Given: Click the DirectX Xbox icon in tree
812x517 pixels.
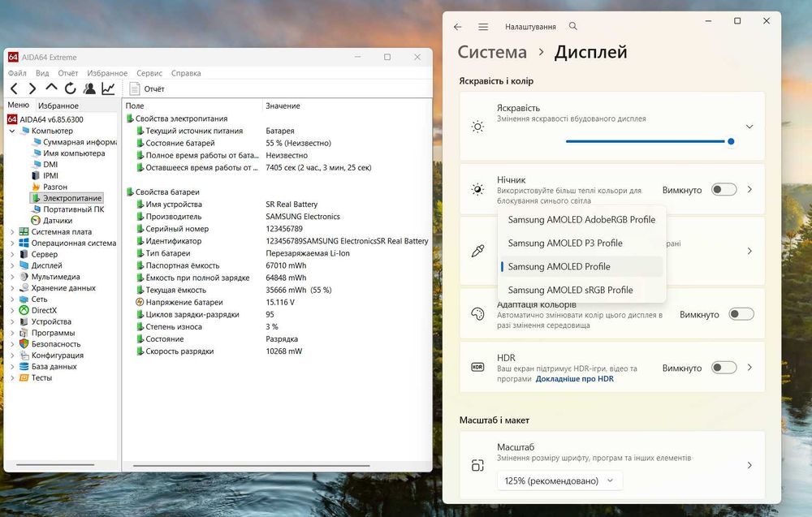Looking at the screenshot, I should 24,310.
